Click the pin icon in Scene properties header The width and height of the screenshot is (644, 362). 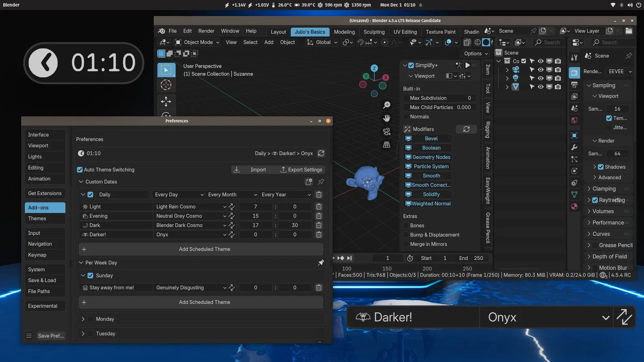(629, 56)
